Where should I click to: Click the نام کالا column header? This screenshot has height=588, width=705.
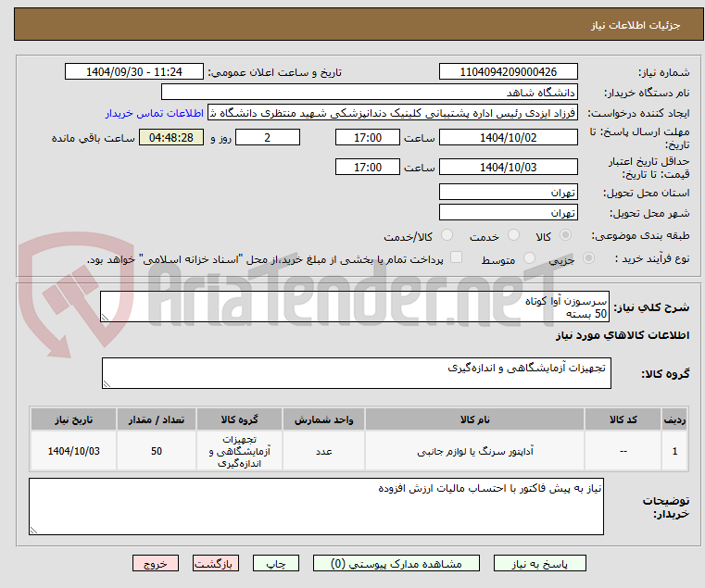click(x=475, y=419)
